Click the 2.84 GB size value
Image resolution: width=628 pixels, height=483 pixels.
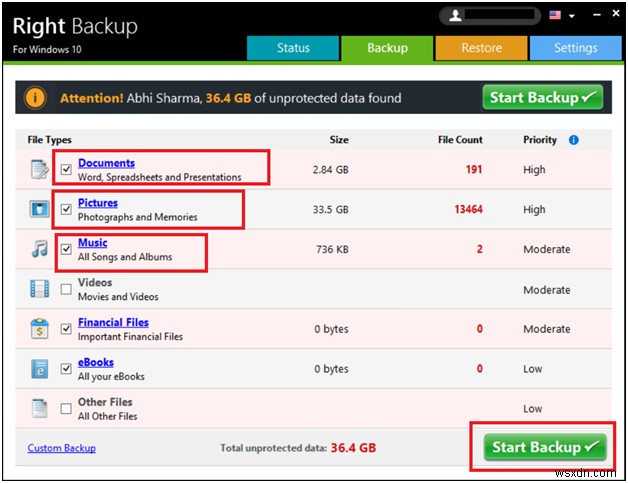tap(330, 170)
